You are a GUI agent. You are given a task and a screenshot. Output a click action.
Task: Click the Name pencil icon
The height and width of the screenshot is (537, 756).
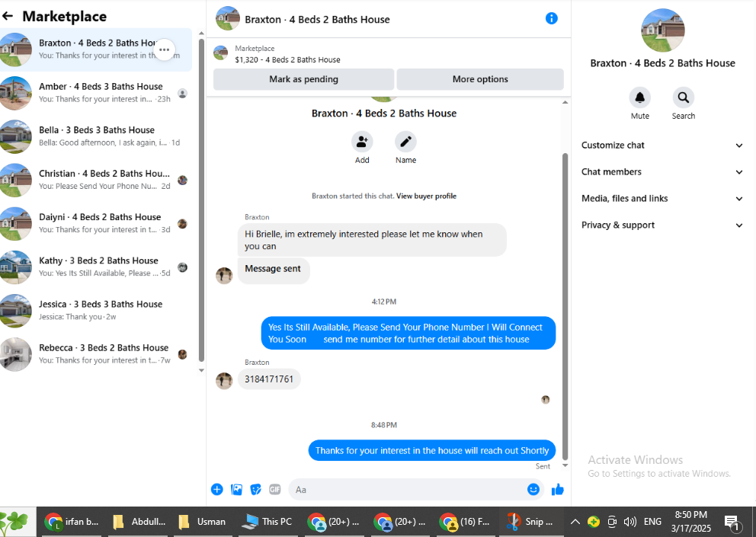click(x=405, y=142)
